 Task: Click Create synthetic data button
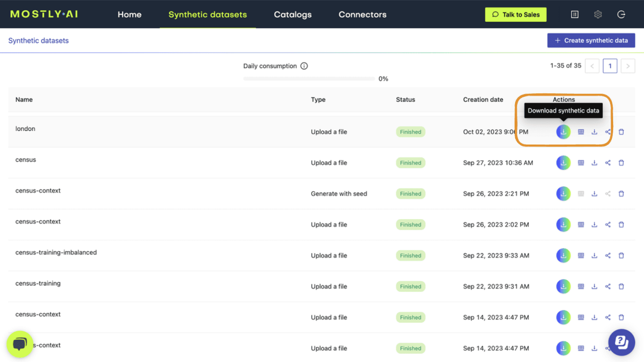click(591, 40)
